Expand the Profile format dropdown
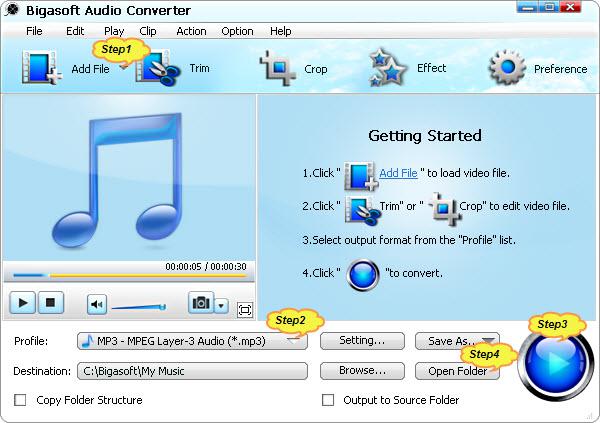 click(293, 340)
